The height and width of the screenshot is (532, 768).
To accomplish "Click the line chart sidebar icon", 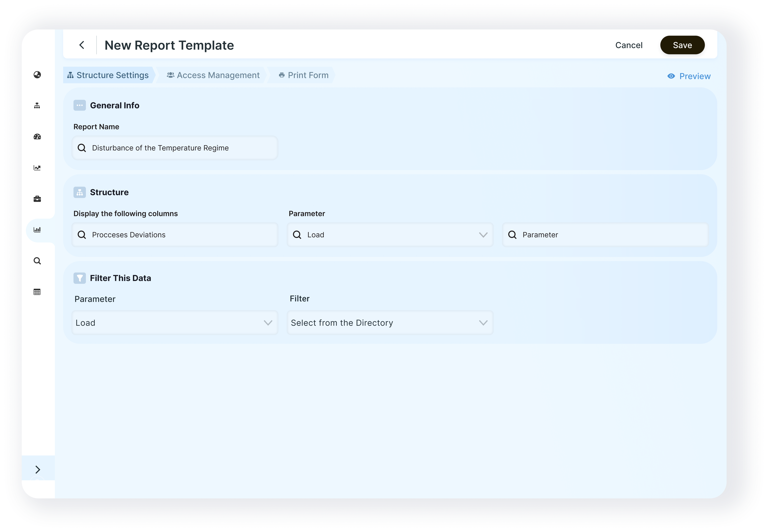I will coord(37,168).
